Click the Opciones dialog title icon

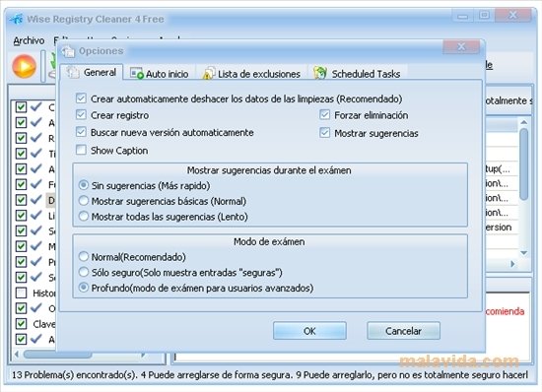click(68, 51)
